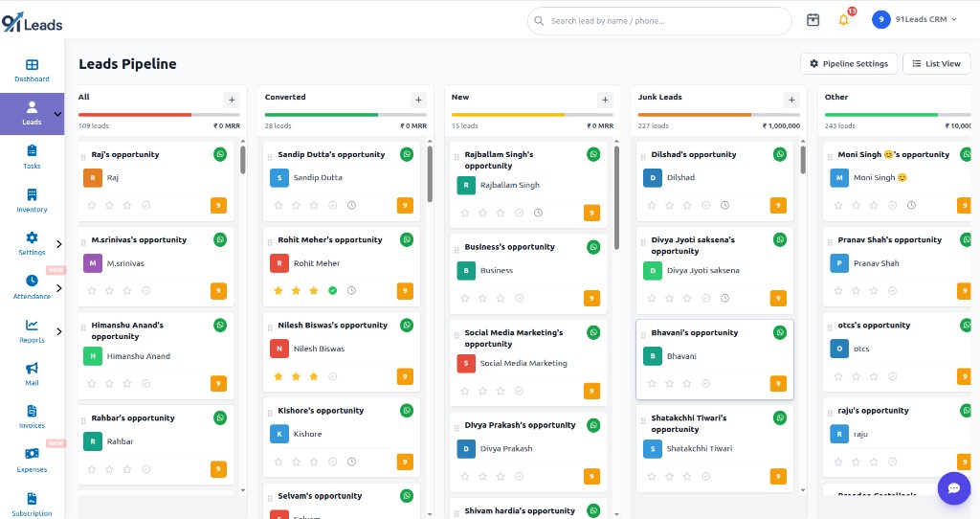980x519 pixels.
Task: Toggle first star on Bhavani's opportunity
Action: pos(652,383)
